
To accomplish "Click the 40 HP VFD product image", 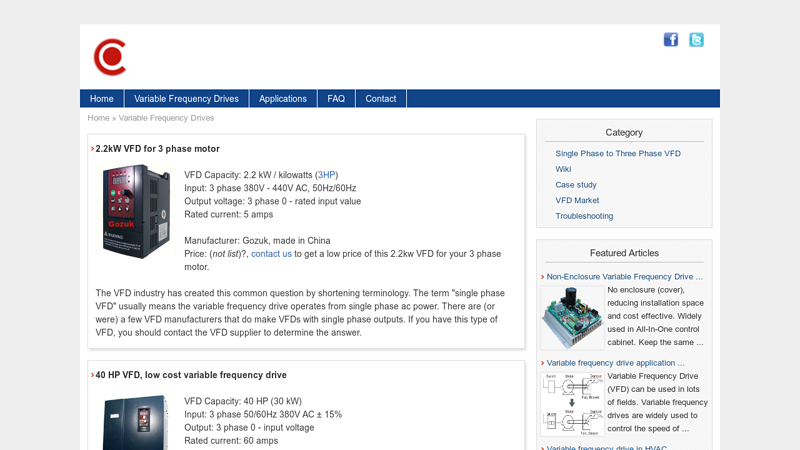I will 135,422.
